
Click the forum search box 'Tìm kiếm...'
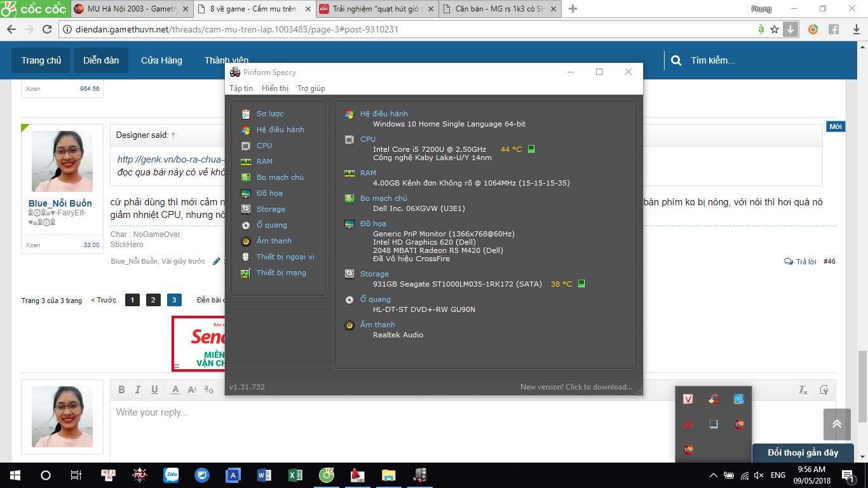pos(712,60)
